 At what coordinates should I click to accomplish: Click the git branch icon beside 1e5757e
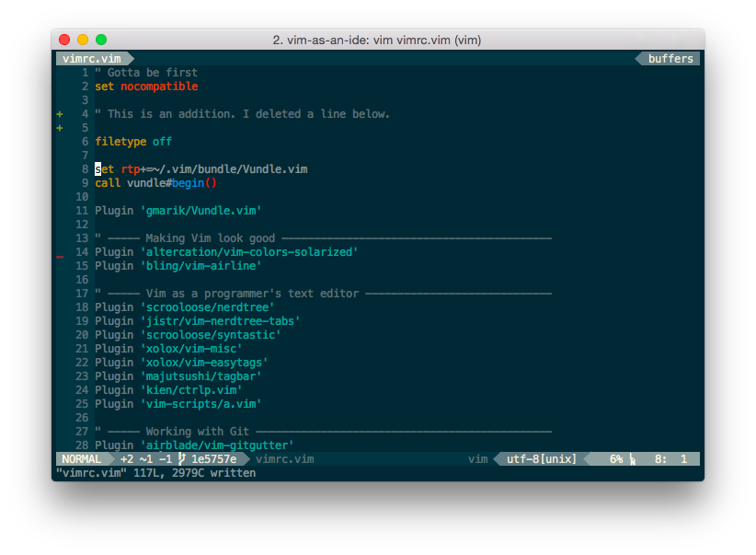click(x=182, y=458)
